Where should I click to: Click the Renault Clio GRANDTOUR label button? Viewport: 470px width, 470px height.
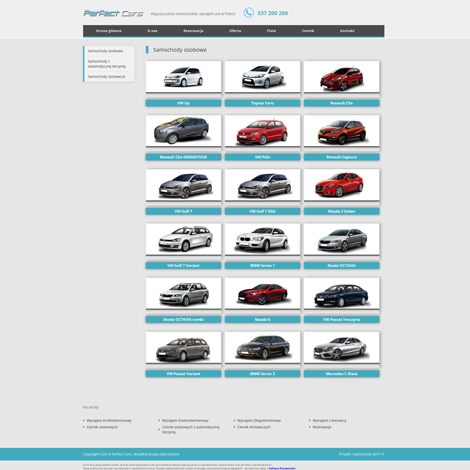click(x=183, y=157)
